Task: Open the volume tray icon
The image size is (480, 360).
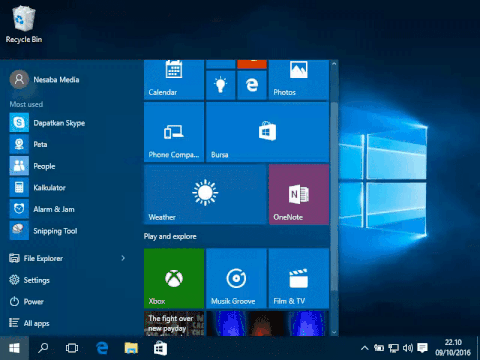Action: coord(408,348)
